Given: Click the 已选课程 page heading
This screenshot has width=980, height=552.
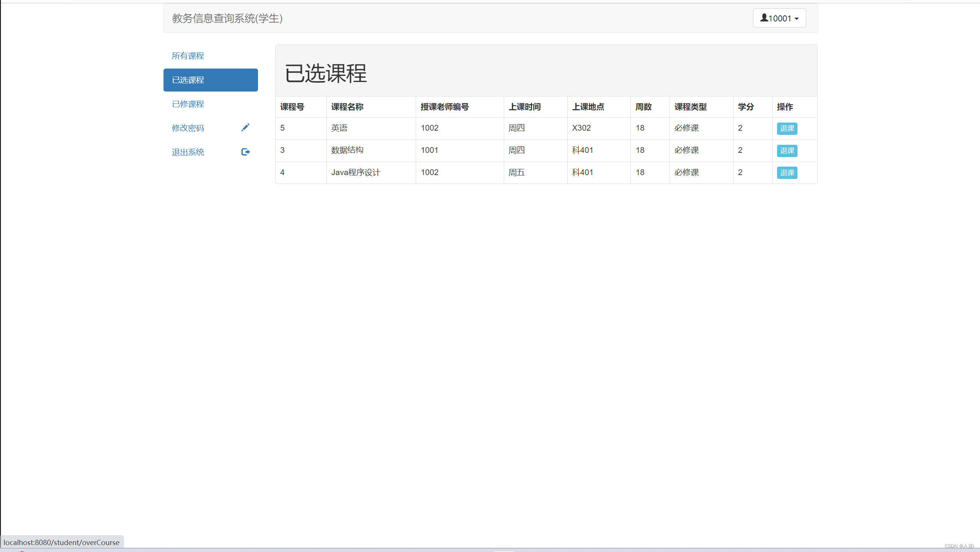Looking at the screenshot, I should (326, 73).
